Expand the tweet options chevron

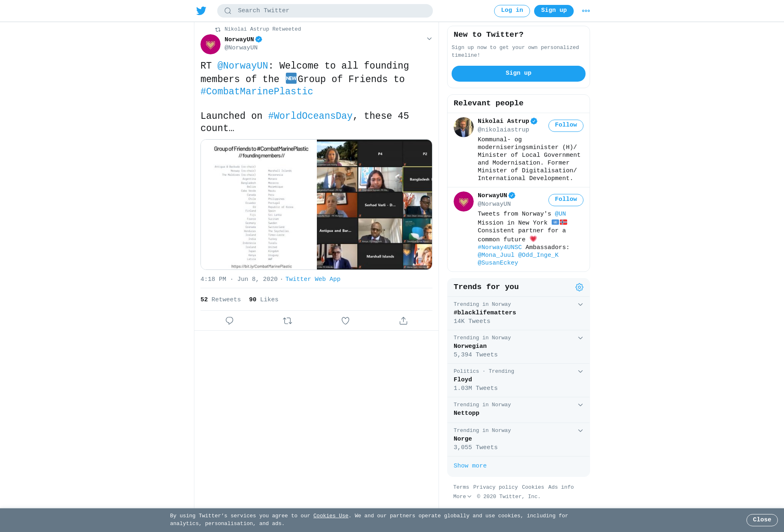coord(429,39)
